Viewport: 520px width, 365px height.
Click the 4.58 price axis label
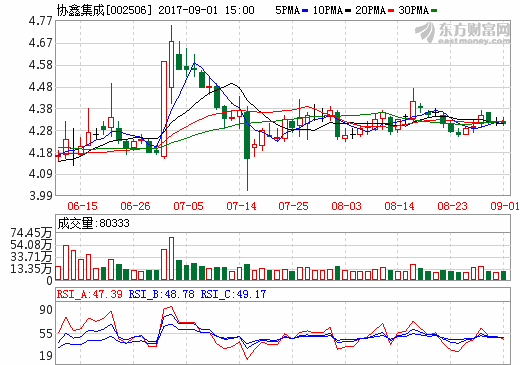click(41, 65)
